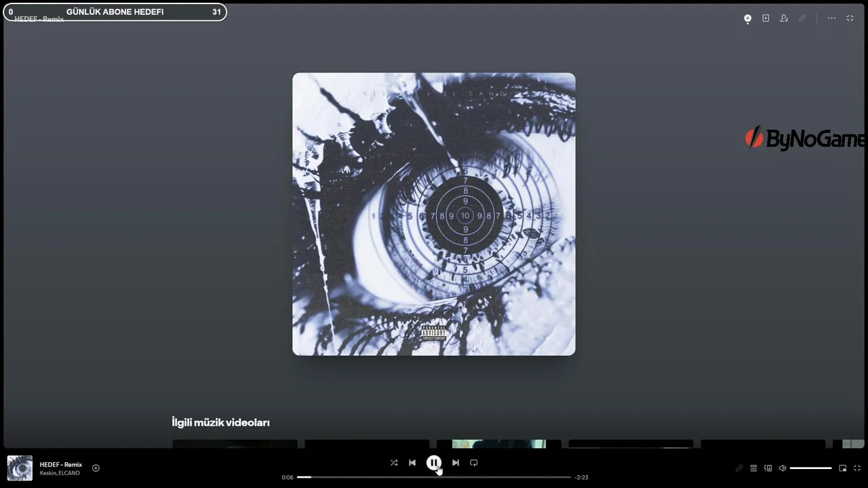Go back to the previous track

click(x=412, y=463)
